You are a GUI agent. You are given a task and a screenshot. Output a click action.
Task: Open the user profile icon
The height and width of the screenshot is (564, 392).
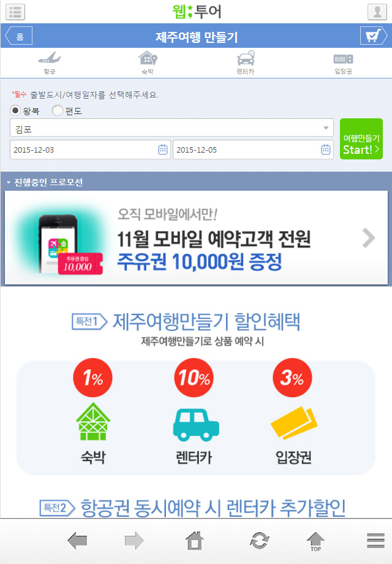tap(377, 12)
